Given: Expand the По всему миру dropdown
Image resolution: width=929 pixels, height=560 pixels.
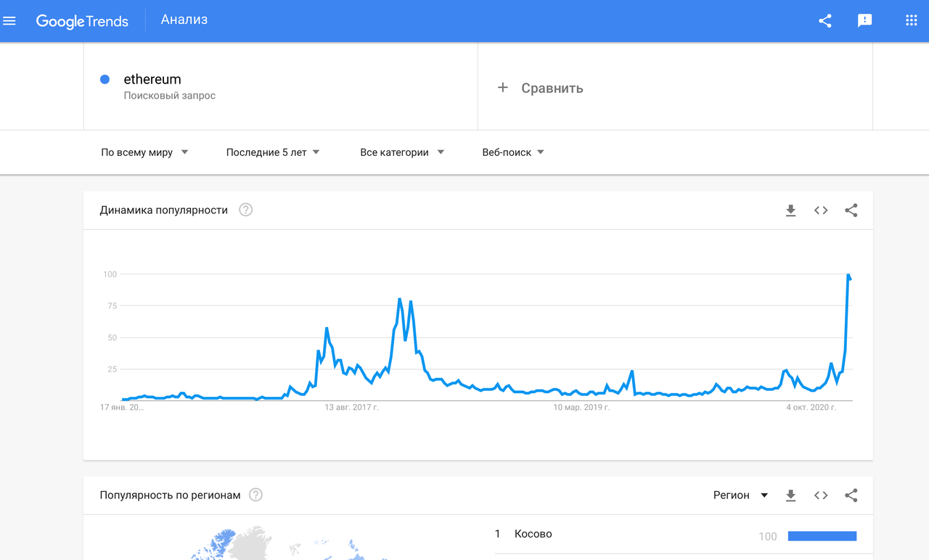Looking at the screenshot, I should [x=144, y=152].
